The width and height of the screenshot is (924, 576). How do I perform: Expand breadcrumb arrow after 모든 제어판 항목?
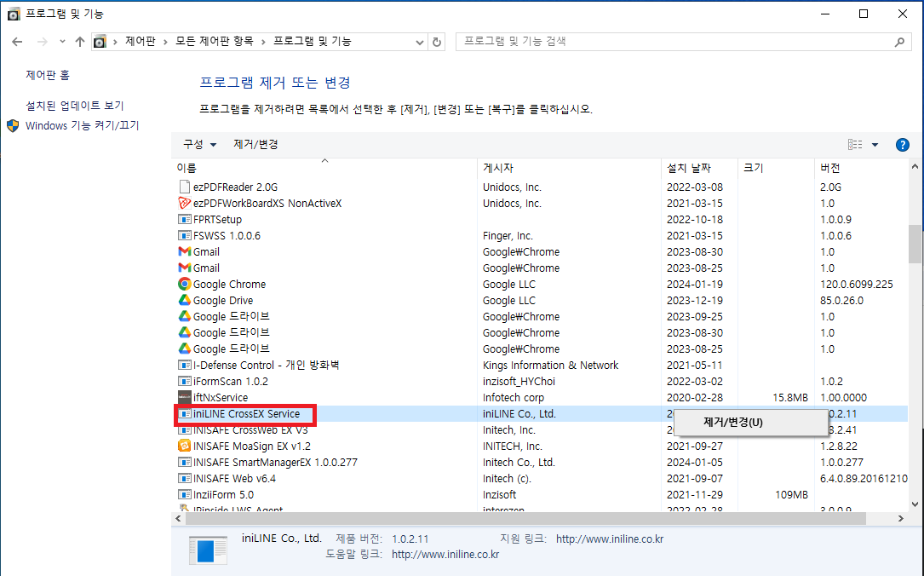263,41
